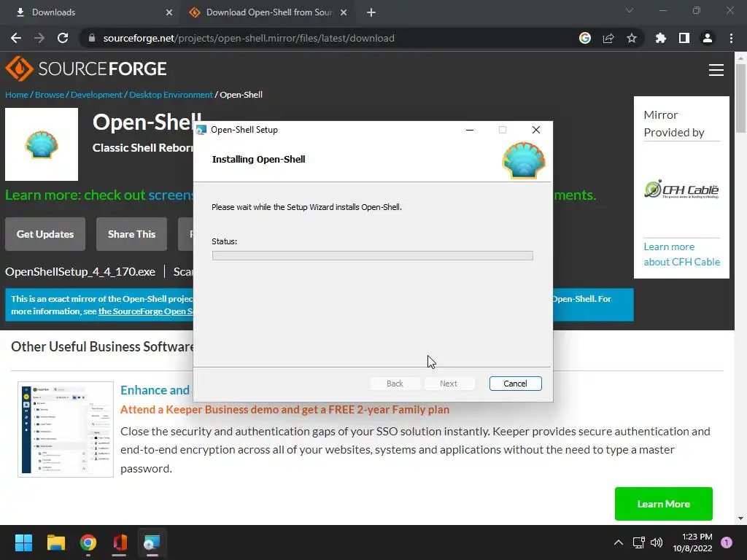Open the Chrome profile avatar
The image size is (747, 560).
coord(708,38)
